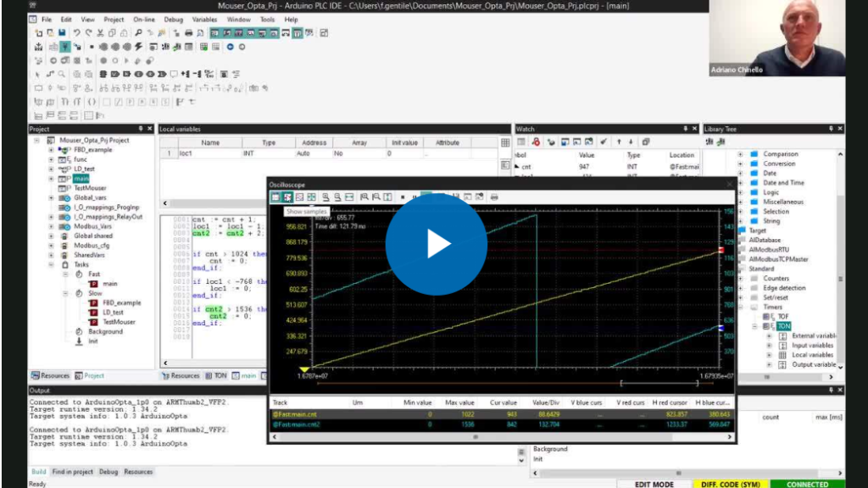Expand the FBD_example node in Project tree
Image resolution: width=868 pixels, height=488 pixels.
click(x=51, y=150)
